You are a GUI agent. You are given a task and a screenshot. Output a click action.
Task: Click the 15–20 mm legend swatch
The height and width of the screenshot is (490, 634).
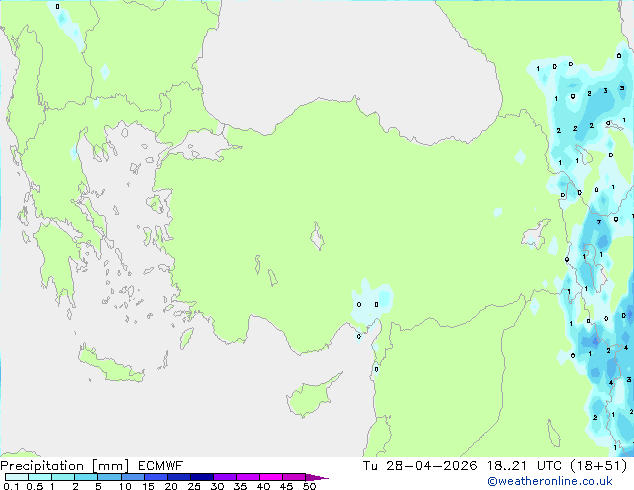tap(155, 477)
